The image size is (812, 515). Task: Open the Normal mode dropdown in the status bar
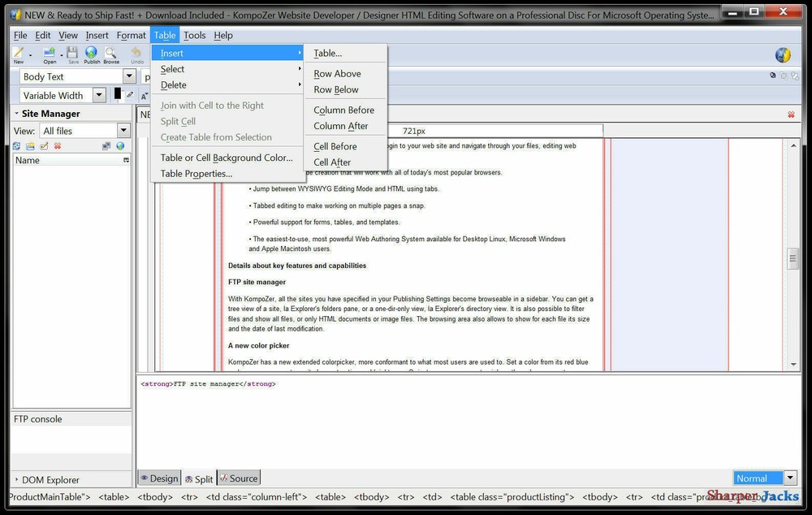pyautogui.click(x=788, y=478)
